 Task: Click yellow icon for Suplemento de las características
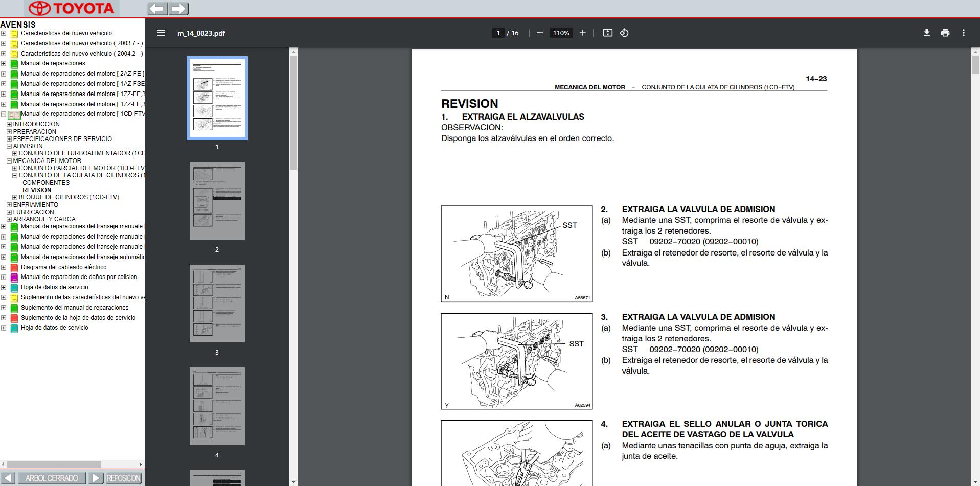[14, 298]
